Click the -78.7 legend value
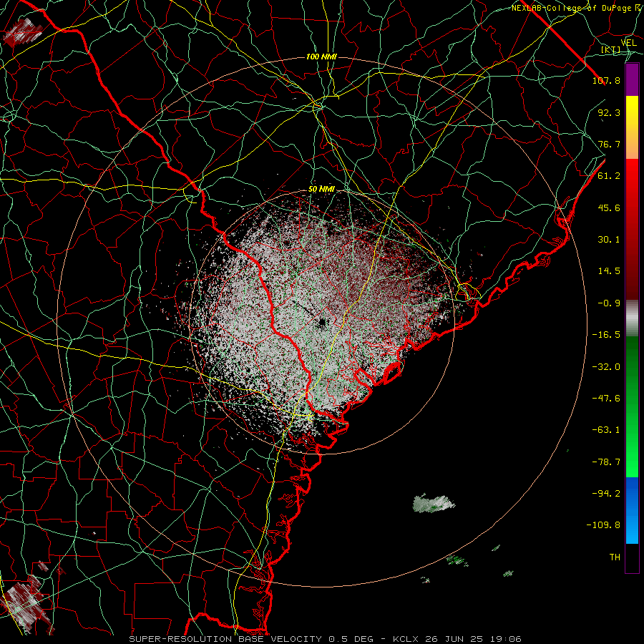644x644 pixels. coord(606,462)
